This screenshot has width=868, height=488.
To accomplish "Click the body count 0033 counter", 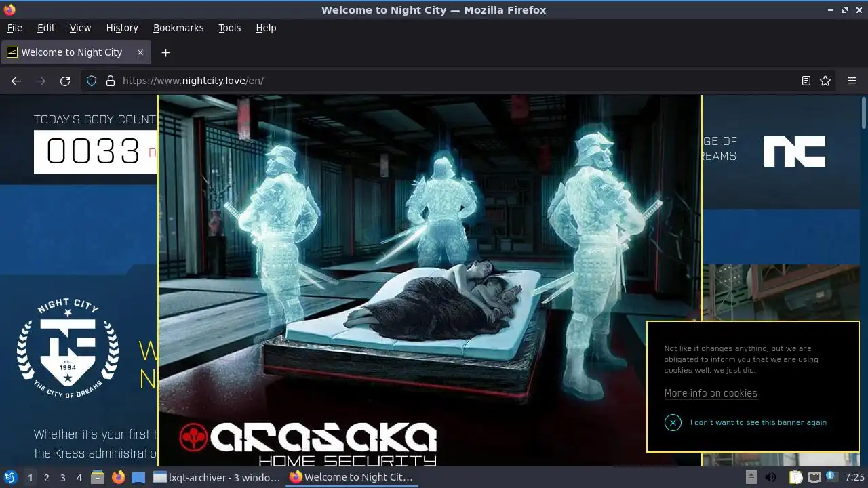I will pyautogui.click(x=95, y=151).
